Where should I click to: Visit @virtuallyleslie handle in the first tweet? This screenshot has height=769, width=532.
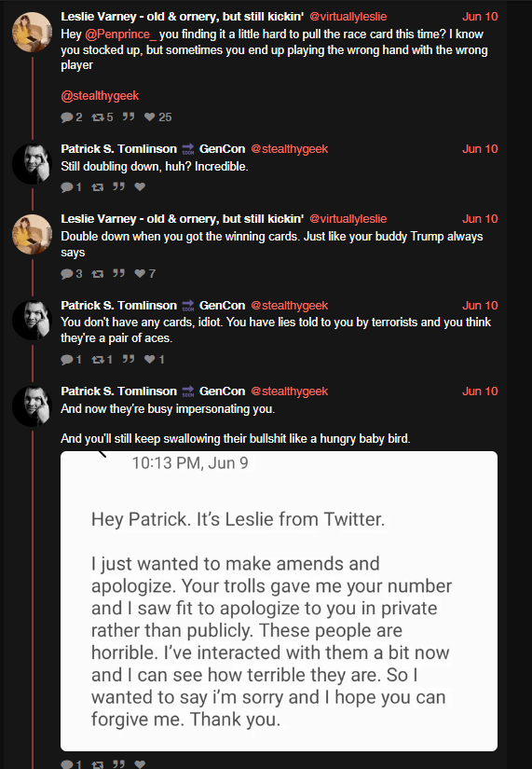pos(348,16)
